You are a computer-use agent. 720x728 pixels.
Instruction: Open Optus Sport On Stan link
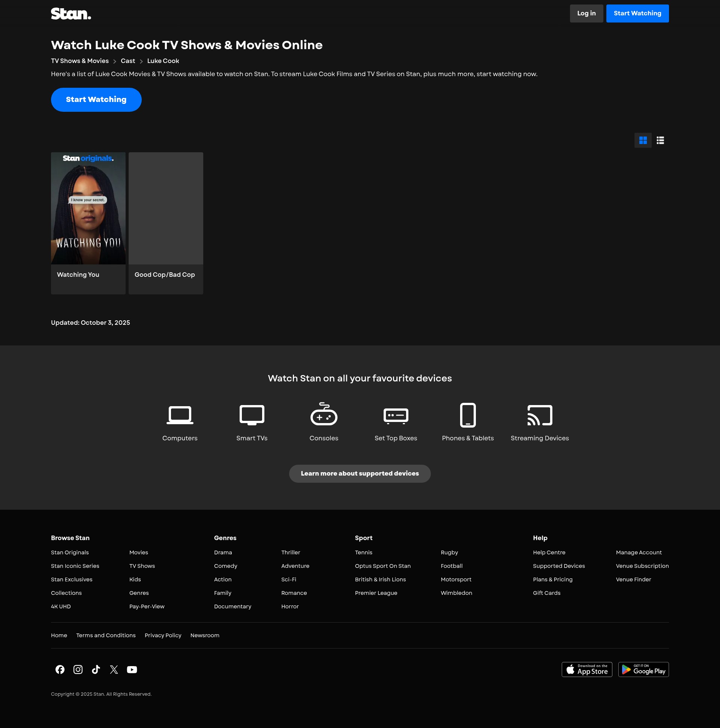click(383, 566)
